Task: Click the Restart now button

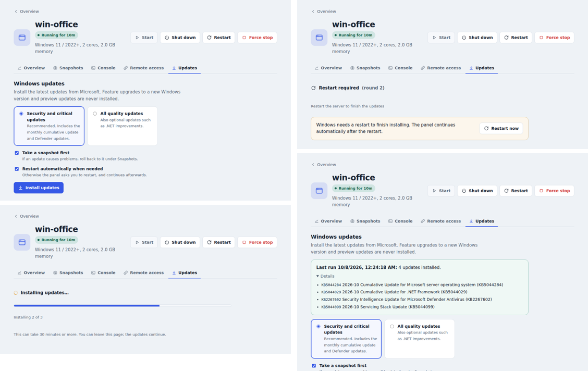Action: point(501,129)
